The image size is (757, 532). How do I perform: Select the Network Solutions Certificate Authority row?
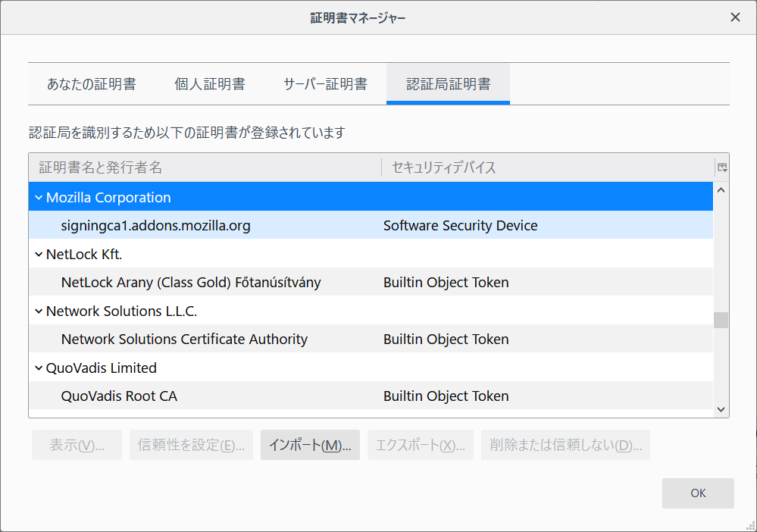[x=371, y=340]
